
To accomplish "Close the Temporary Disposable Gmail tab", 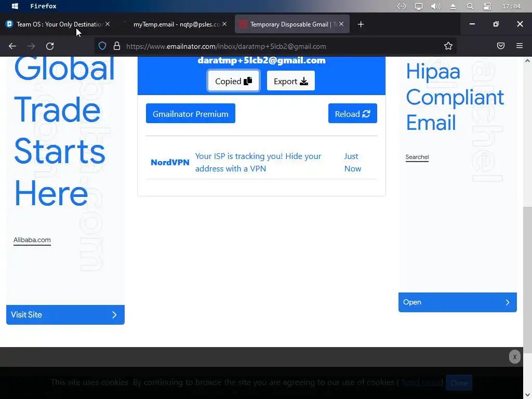I will tap(341, 24).
